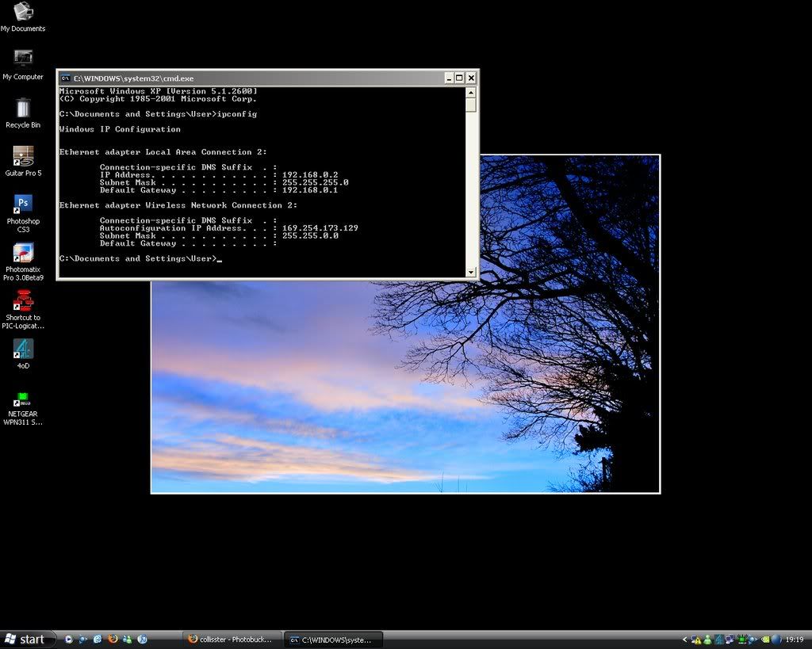
Task: Click the network warning tray icon
Action: 696,639
